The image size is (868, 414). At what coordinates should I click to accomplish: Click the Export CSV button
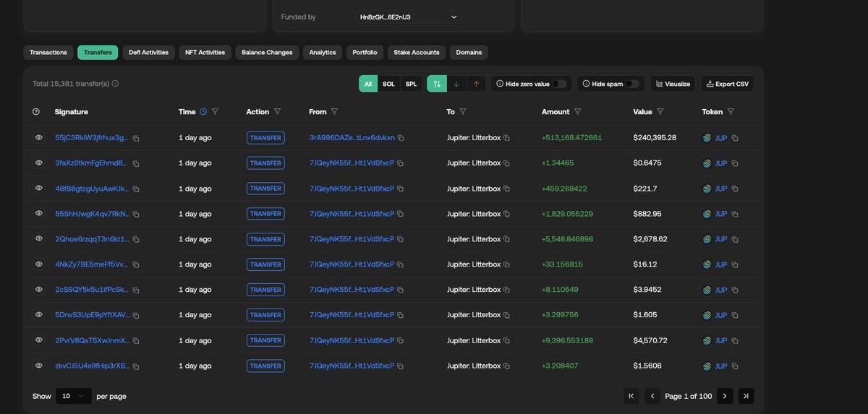pos(727,84)
